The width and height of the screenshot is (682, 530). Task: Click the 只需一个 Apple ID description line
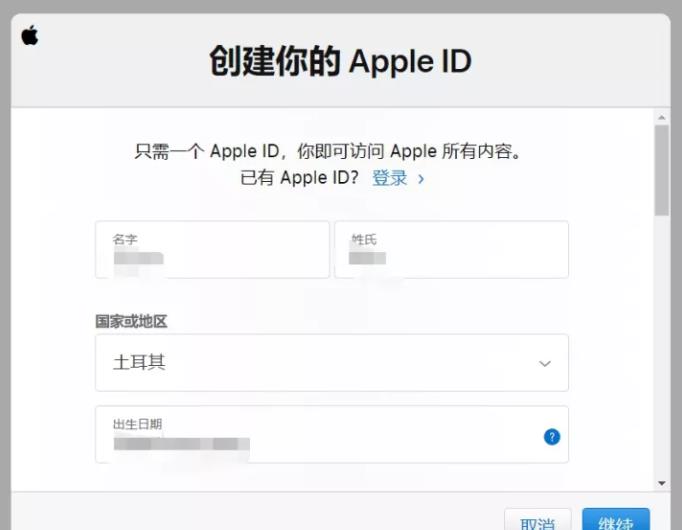point(328,151)
